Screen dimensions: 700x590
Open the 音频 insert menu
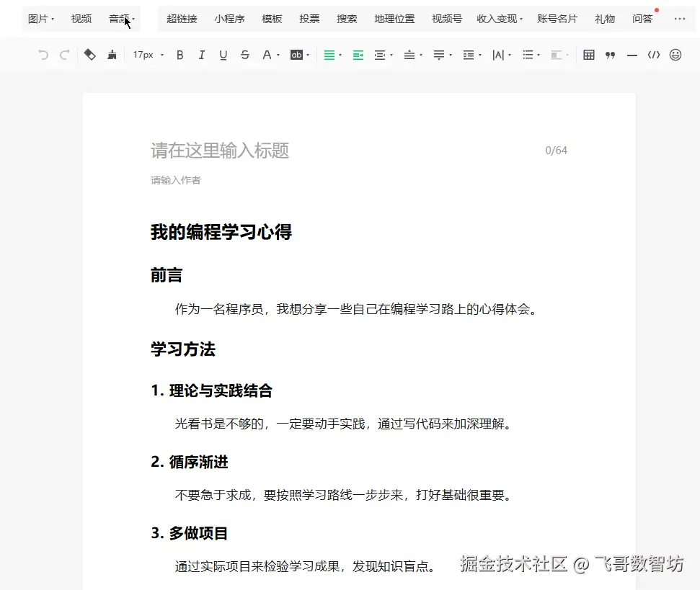[x=121, y=19]
